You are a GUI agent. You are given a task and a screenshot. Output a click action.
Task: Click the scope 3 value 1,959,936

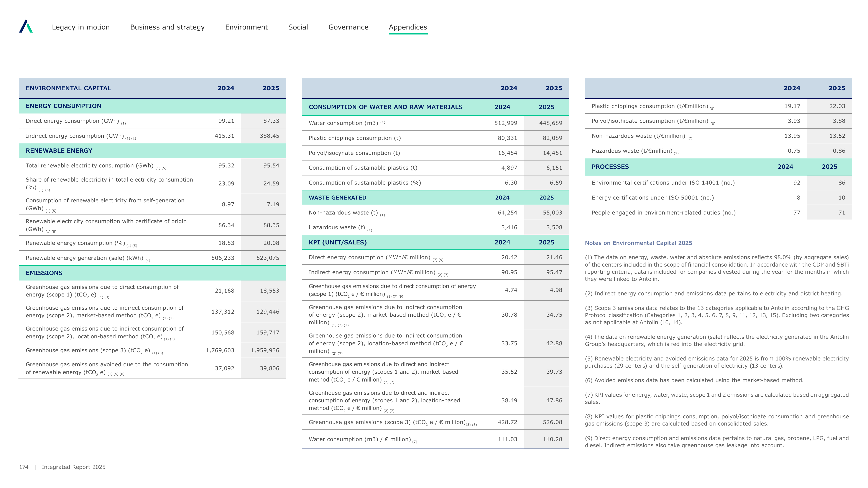[265, 350]
